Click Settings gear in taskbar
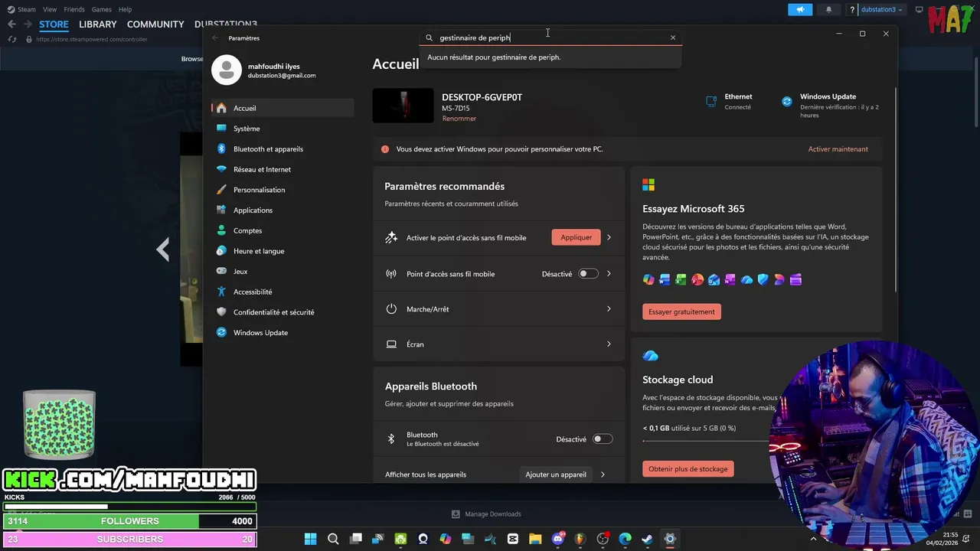980x551 pixels. click(x=670, y=539)
